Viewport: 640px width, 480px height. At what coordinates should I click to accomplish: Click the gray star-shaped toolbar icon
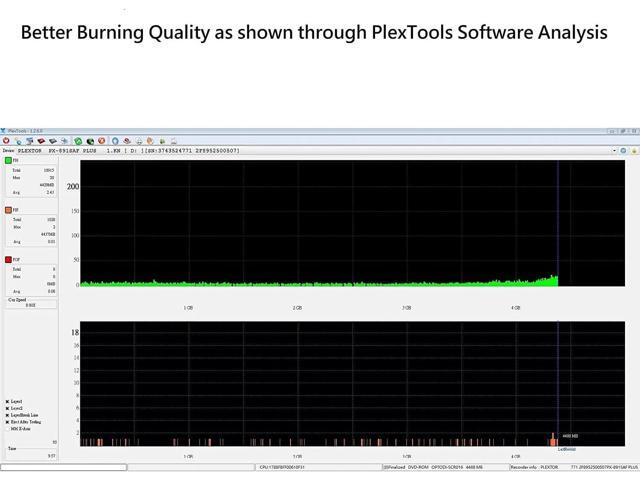pyautogui.click(x=64, y=141)
